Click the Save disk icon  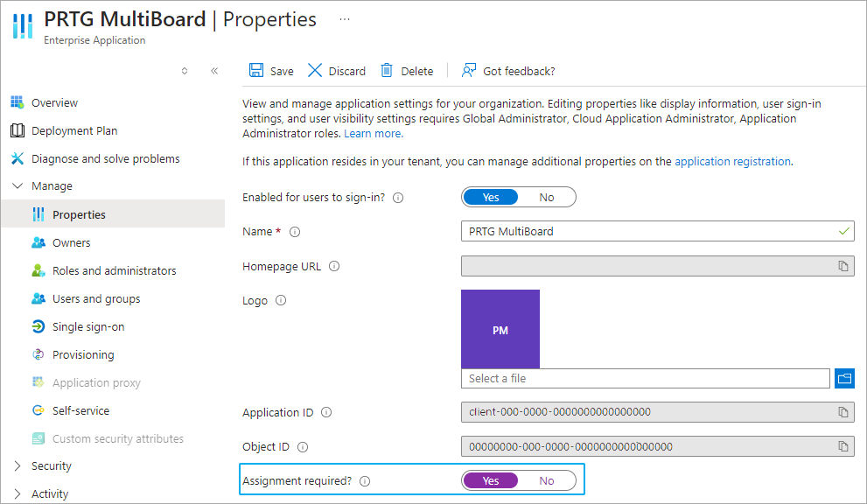tap(256, 70)
